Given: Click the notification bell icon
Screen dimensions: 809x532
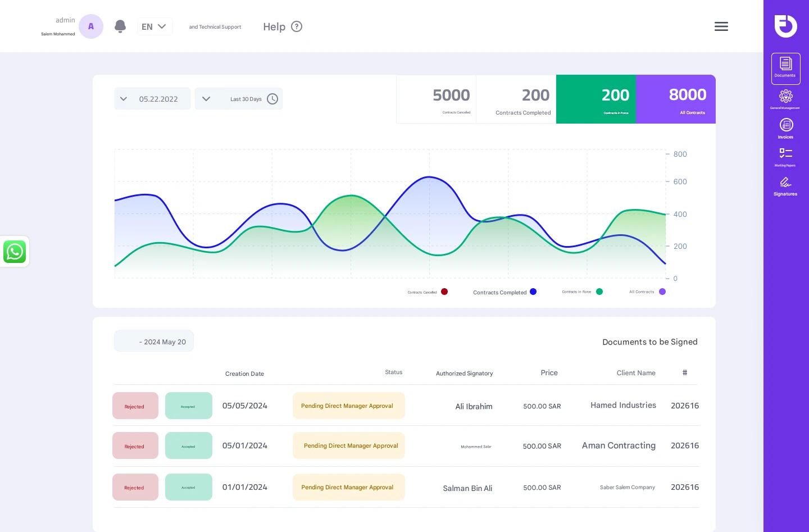Looking at the screenshot, I should pos(120,26).
